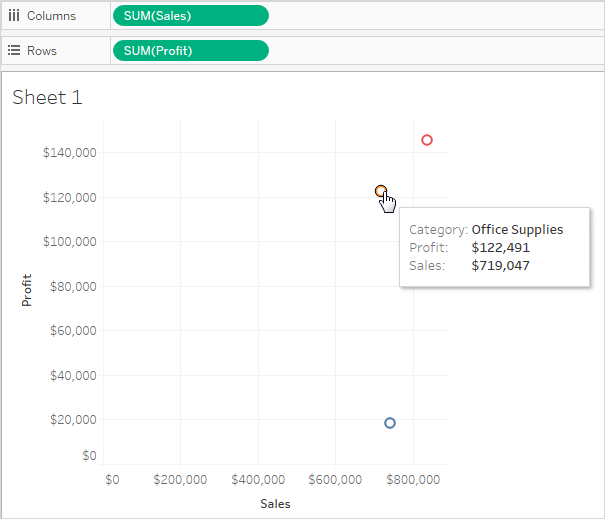Click the tooltip Profit value $122,491
This screenshot has height=519, width=605.
point(500,248)
